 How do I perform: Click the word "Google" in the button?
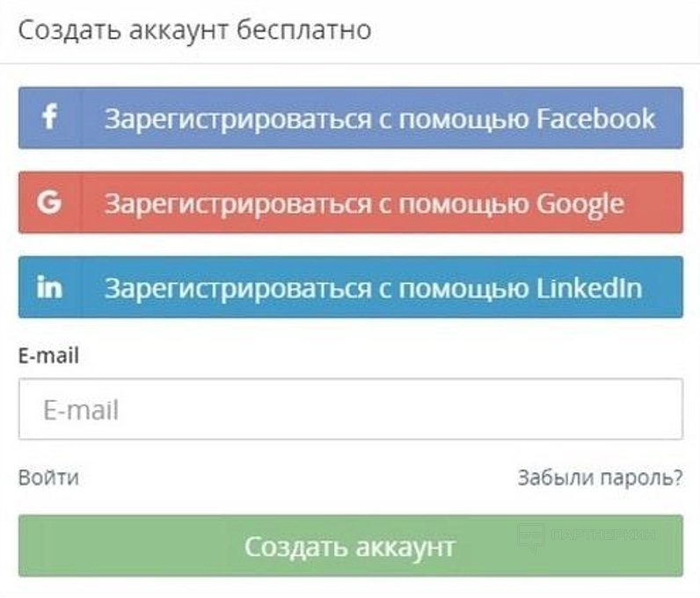coord(580,203)
